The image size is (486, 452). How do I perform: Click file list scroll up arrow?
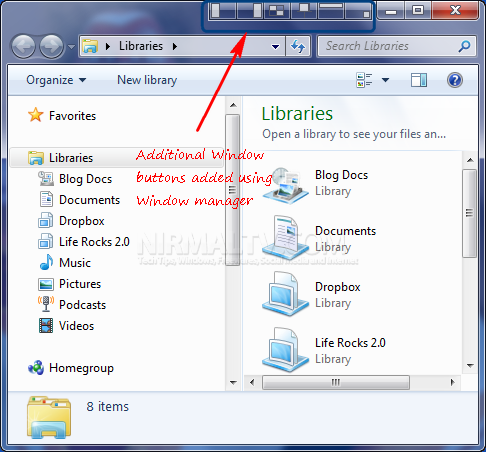pos(470,160)
